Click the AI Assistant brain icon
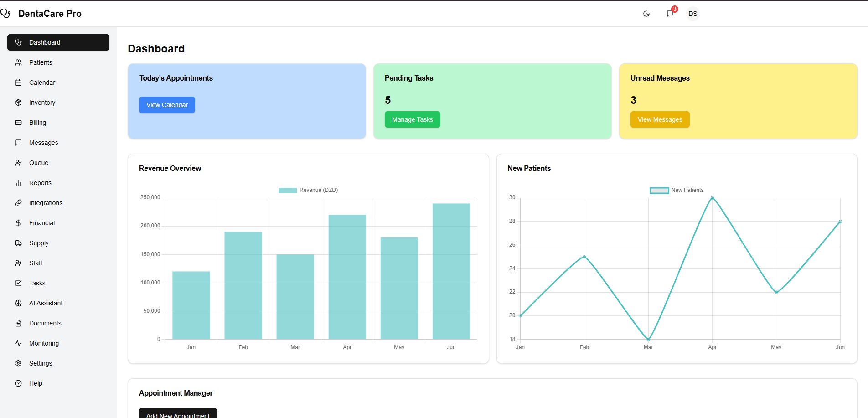This screenshot has width=868, height=418. pyautogui.click(x=18, y=303)
